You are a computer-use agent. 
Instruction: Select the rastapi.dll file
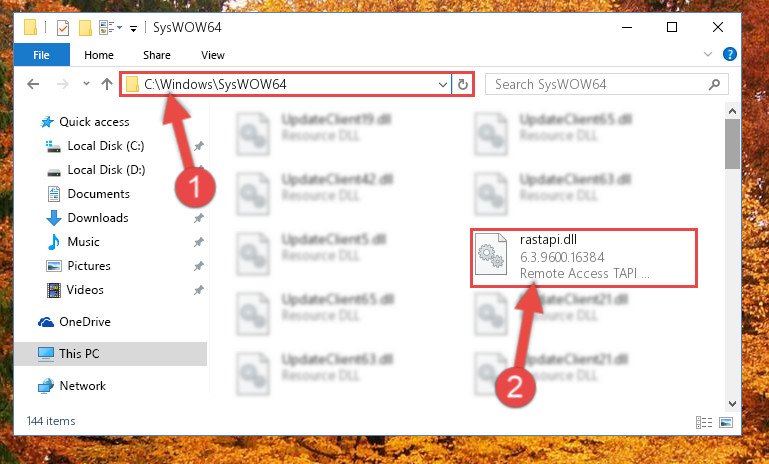583,257
